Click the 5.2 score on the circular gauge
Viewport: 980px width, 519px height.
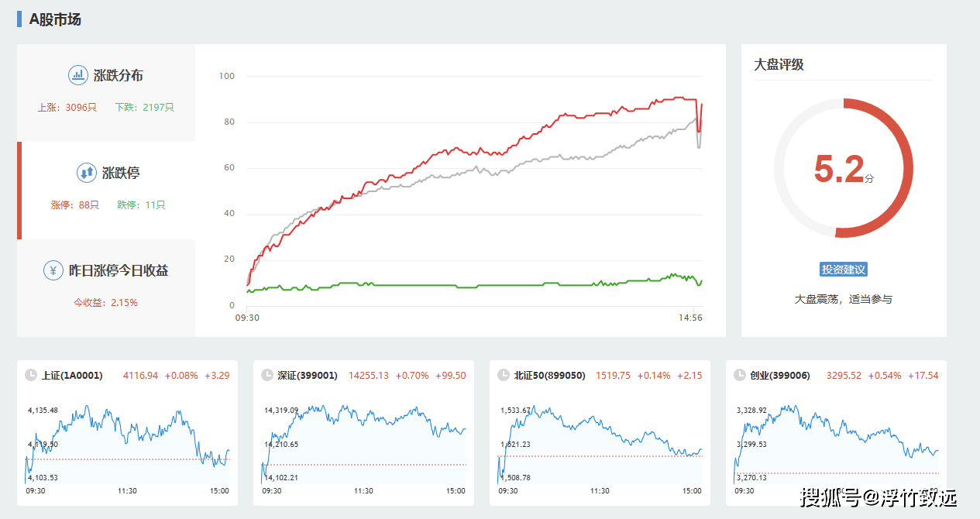point(839,169)
